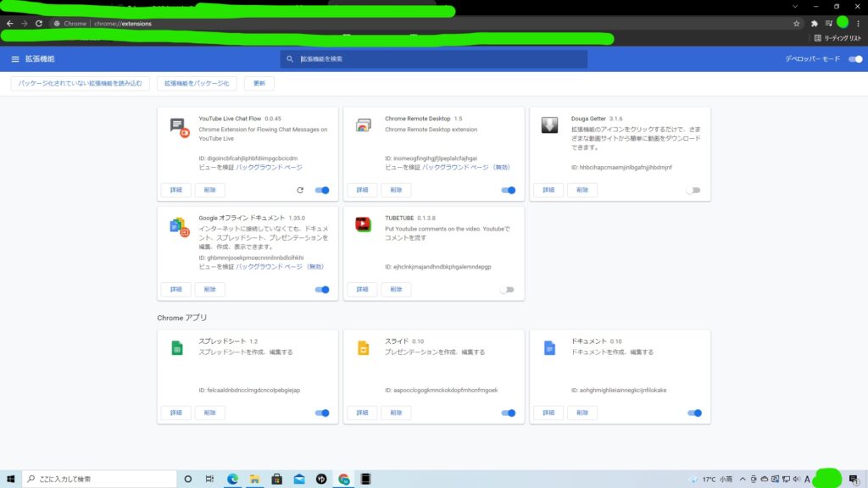
Task: Disable Google オフライン ドキュメント extension
Action: tap(322, 290)
